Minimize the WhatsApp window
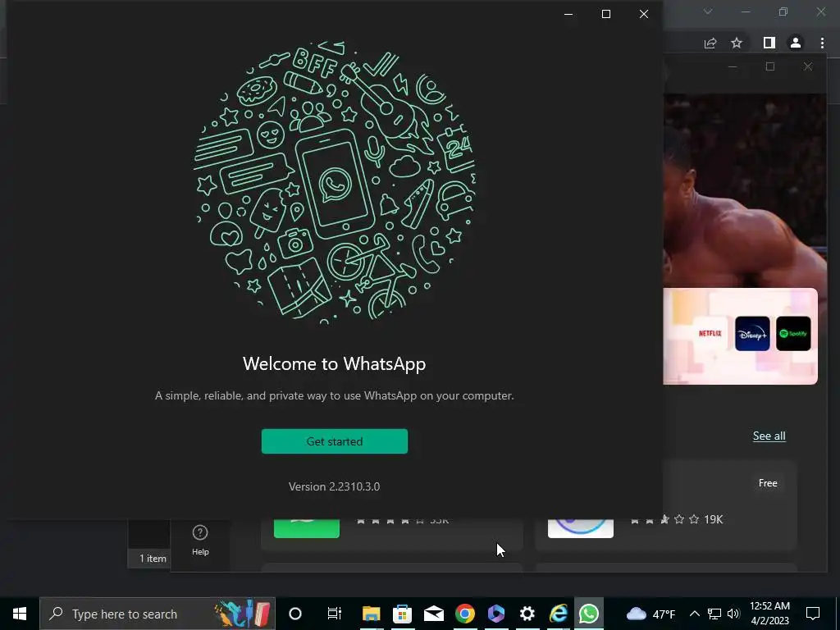 569,14
